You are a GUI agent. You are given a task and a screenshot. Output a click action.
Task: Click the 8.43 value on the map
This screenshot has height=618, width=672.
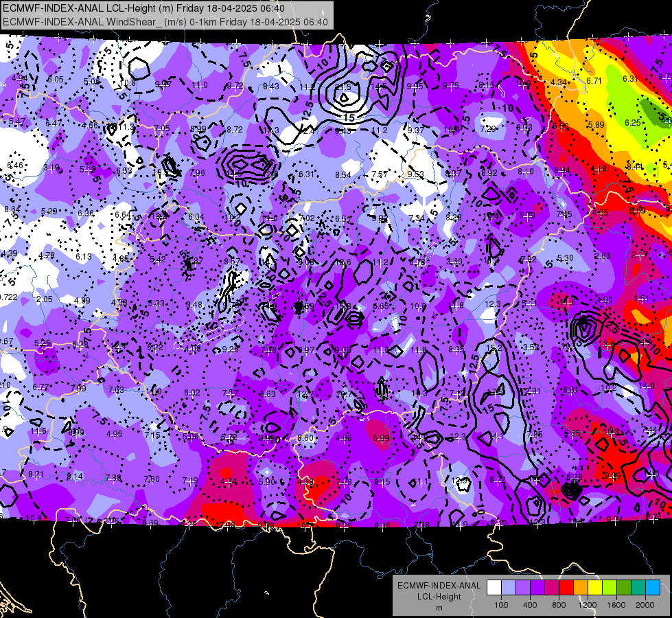pos(271,87)
